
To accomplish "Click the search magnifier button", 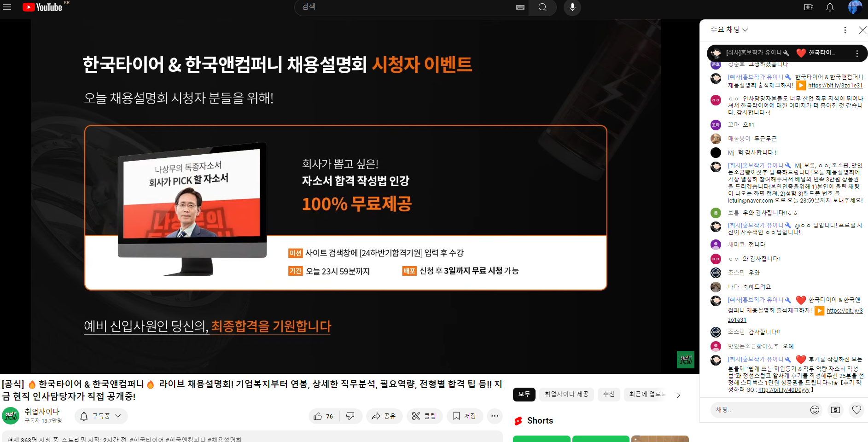I will pos(542,7).
